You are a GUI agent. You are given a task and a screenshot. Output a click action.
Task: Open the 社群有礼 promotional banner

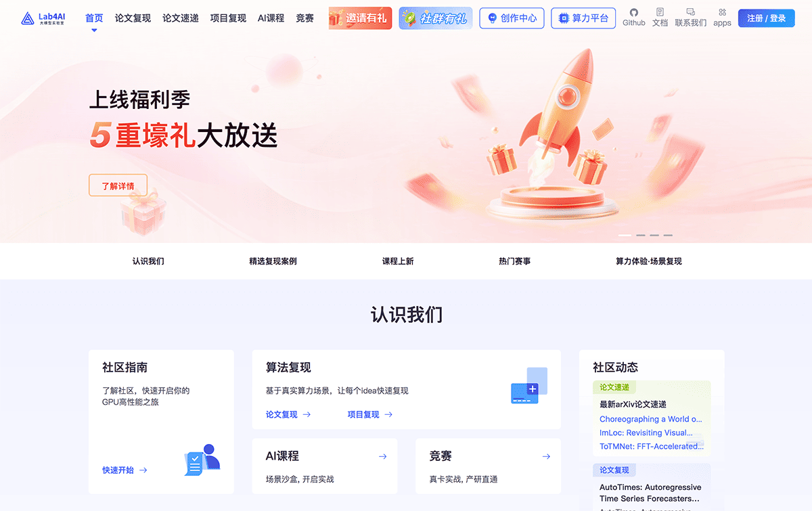[435, 18]
